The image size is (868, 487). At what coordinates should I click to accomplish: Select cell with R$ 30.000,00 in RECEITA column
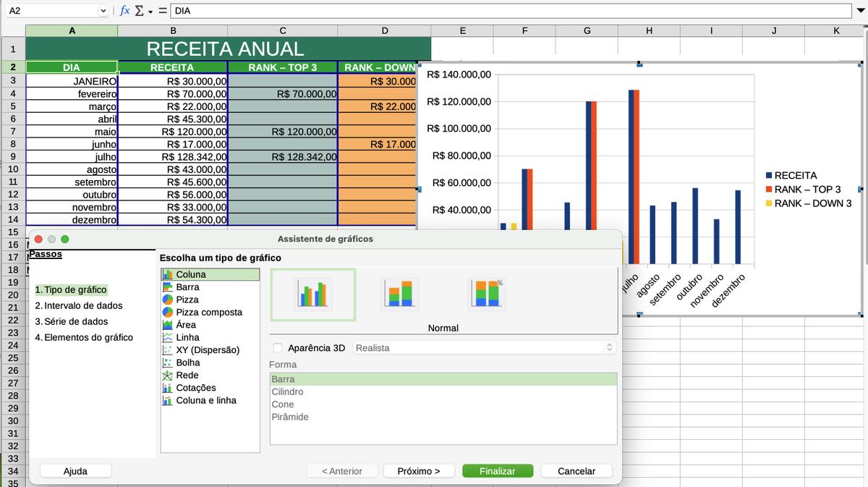pyautogui.click(x=173, y=81)
